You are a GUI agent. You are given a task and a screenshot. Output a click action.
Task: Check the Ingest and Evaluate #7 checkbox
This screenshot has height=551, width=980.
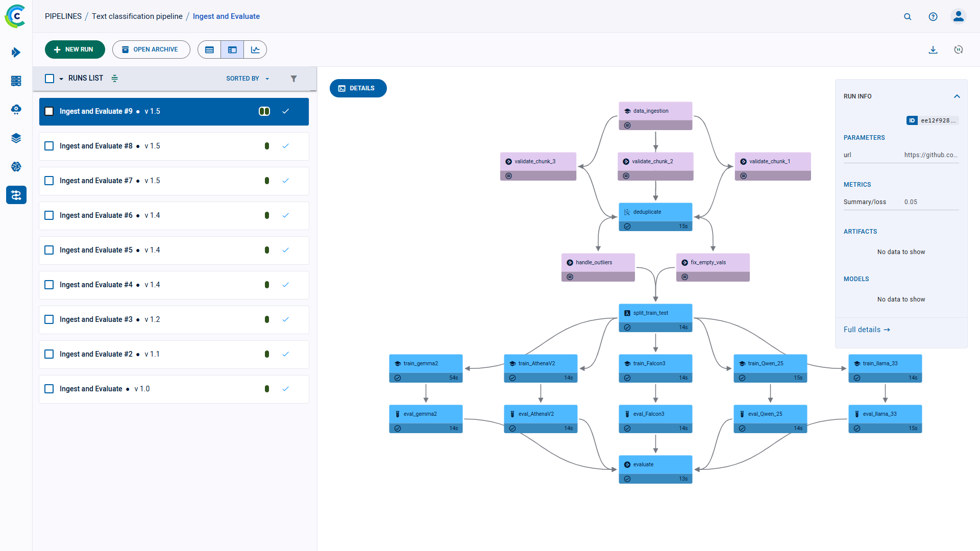click(49, 181)
